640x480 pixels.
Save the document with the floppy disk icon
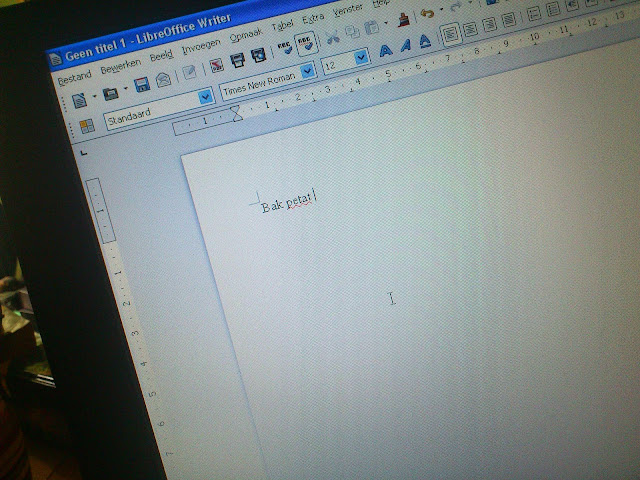142,84
